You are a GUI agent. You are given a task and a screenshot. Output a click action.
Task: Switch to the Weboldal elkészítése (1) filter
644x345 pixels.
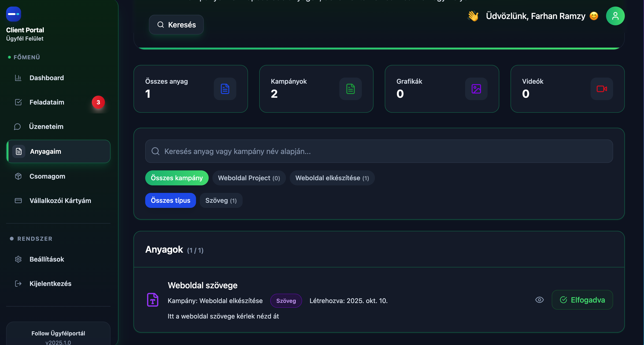[x=332, y=178]
